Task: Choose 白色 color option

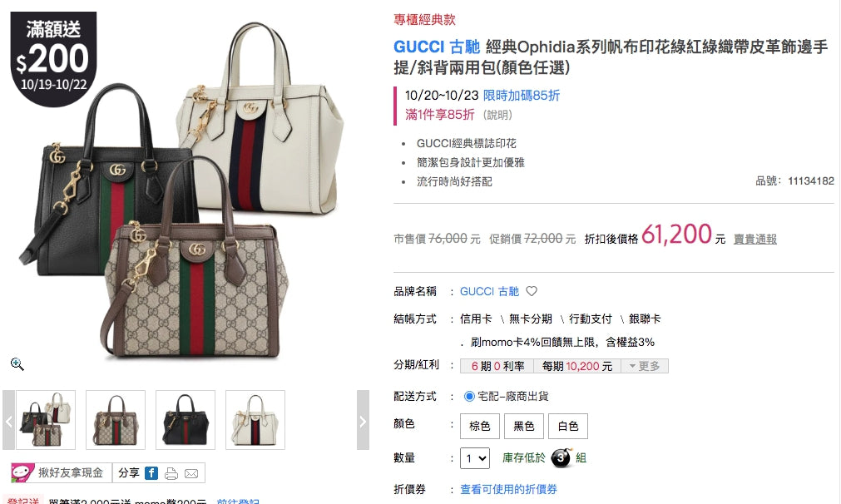Action: pyautogui.click(x=568, y=426)
